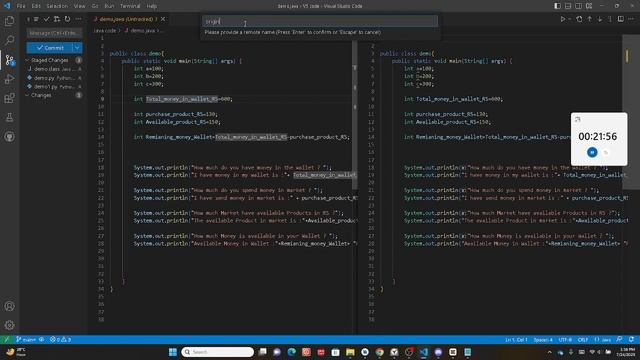Click the Customize Layout icon in title bar
Screen dimensions: 640x360
(589, 6)
